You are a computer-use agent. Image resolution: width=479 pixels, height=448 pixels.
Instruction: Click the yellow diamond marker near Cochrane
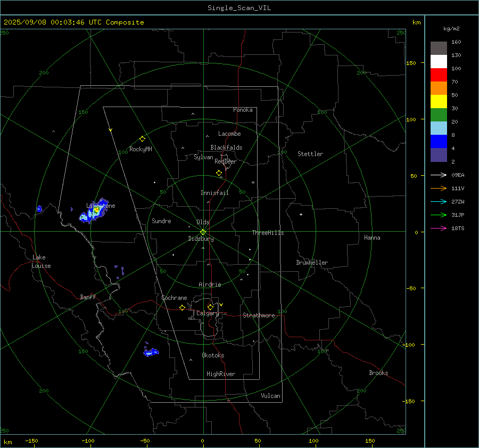182,307
